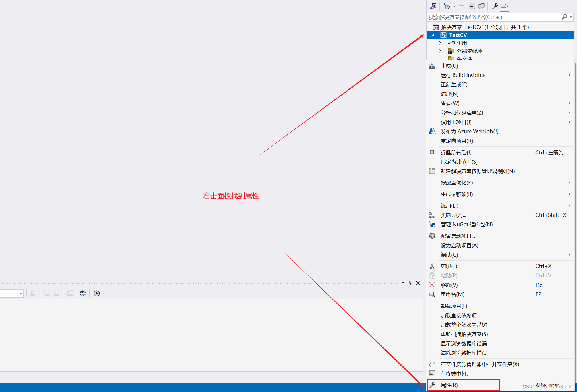The width and height of the screenshot is (577, 392).
Task: Click 在终端中打开
Action: [x=500, y=374]
